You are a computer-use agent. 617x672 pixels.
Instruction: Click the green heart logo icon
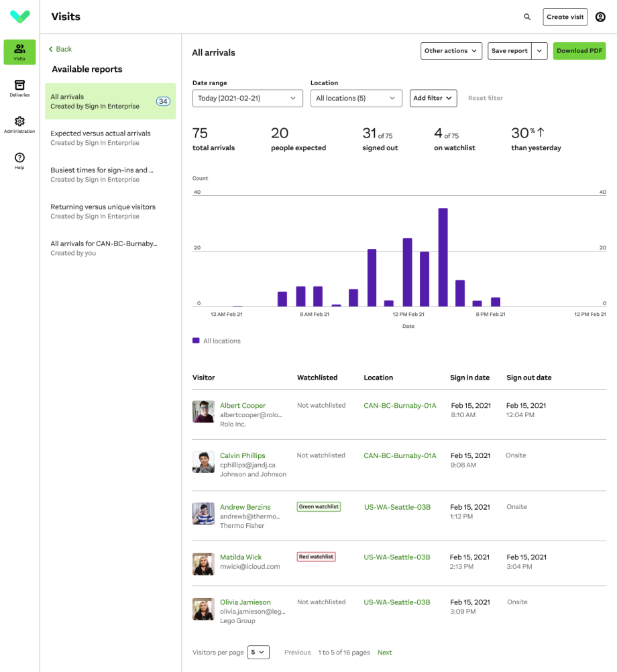click(20, 17)
